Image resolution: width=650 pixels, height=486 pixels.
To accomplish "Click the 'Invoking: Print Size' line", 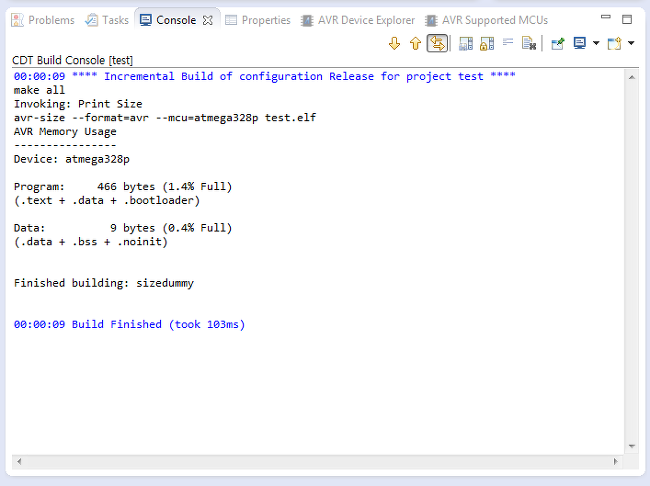I will coord(78,104).
